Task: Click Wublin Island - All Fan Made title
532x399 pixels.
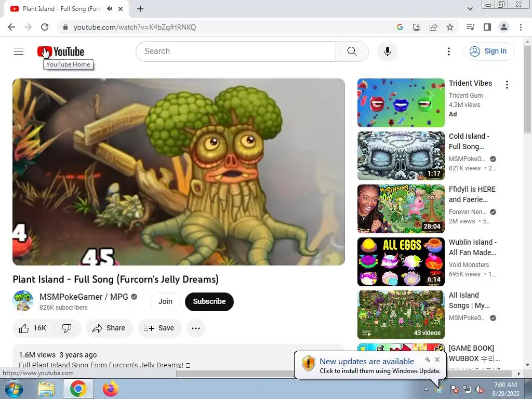Action: (x=473, y=247)
